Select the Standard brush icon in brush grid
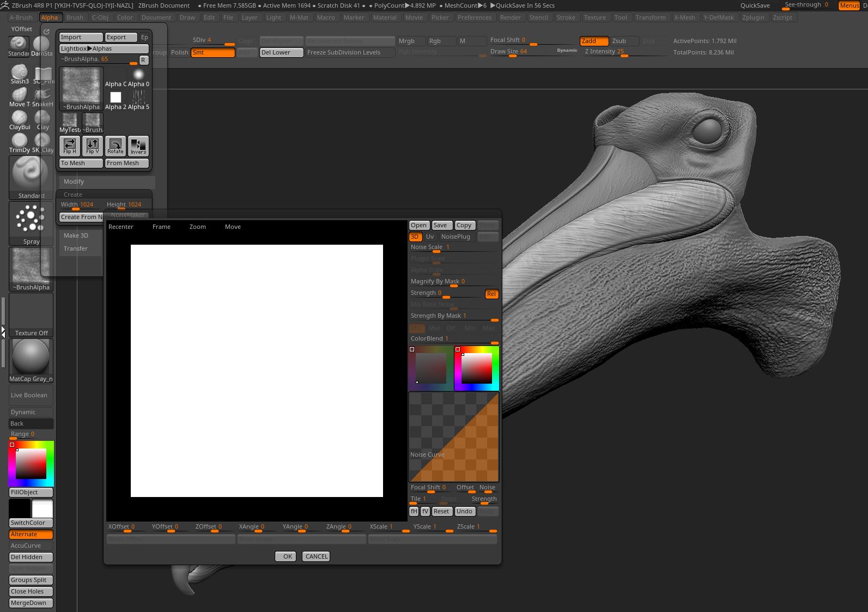The width and height of the screenshot is (868, 612). click(x=19, y=46)
